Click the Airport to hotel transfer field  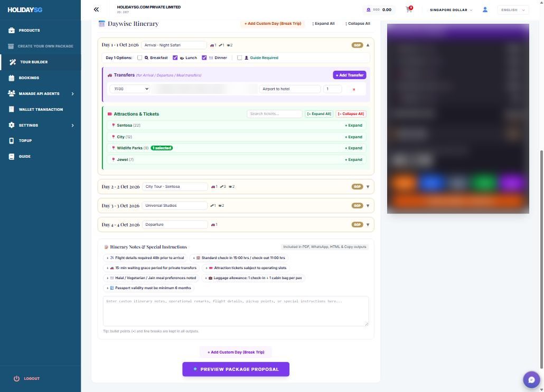click(290, 89)
